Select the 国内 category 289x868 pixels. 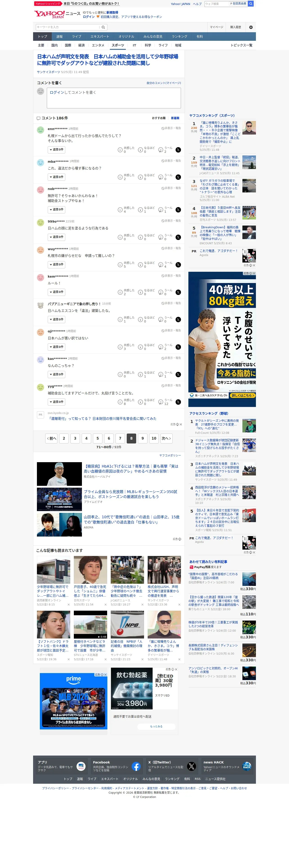click(x=54, y=46)
